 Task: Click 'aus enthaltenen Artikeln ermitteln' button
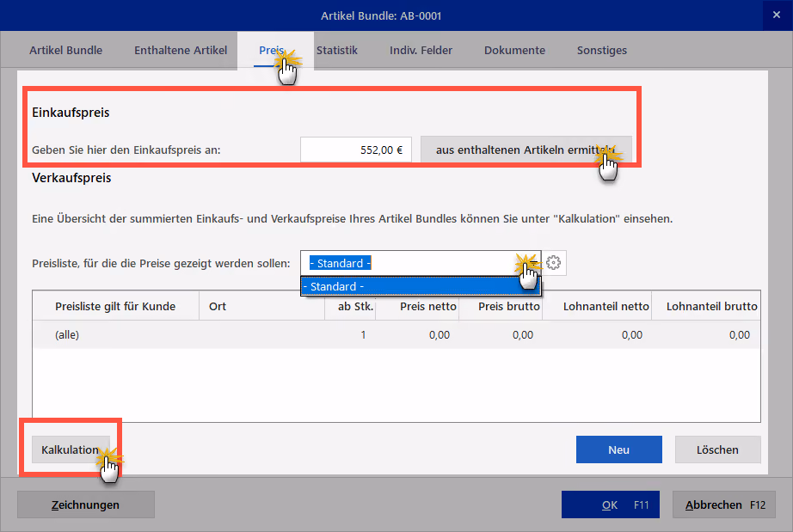[x=526, y=150]
